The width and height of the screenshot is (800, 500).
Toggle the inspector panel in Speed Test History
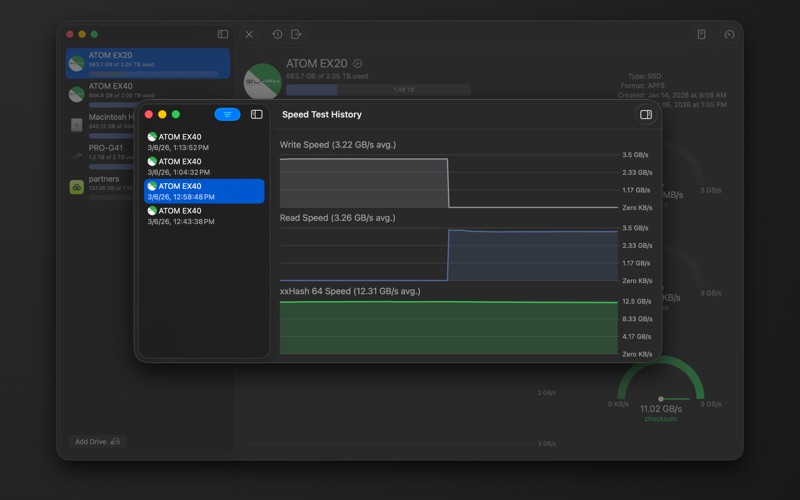click(x=646, y=114)
